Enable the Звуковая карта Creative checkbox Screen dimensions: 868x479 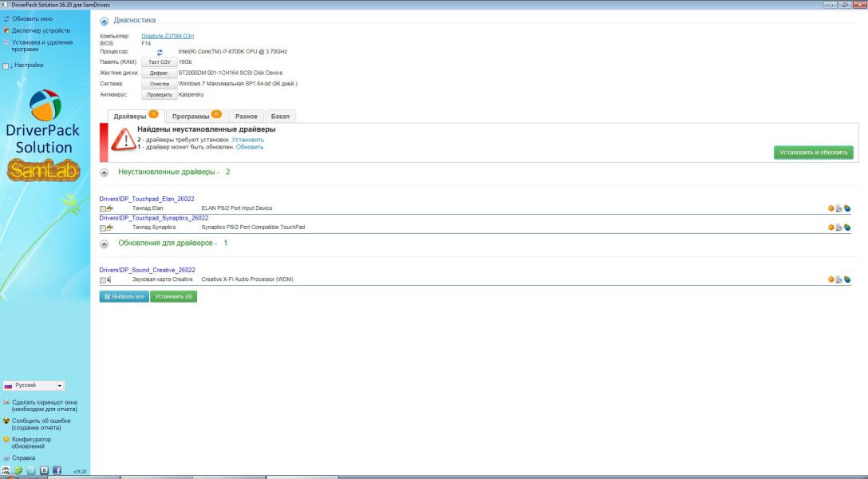(x=103, y=280)
